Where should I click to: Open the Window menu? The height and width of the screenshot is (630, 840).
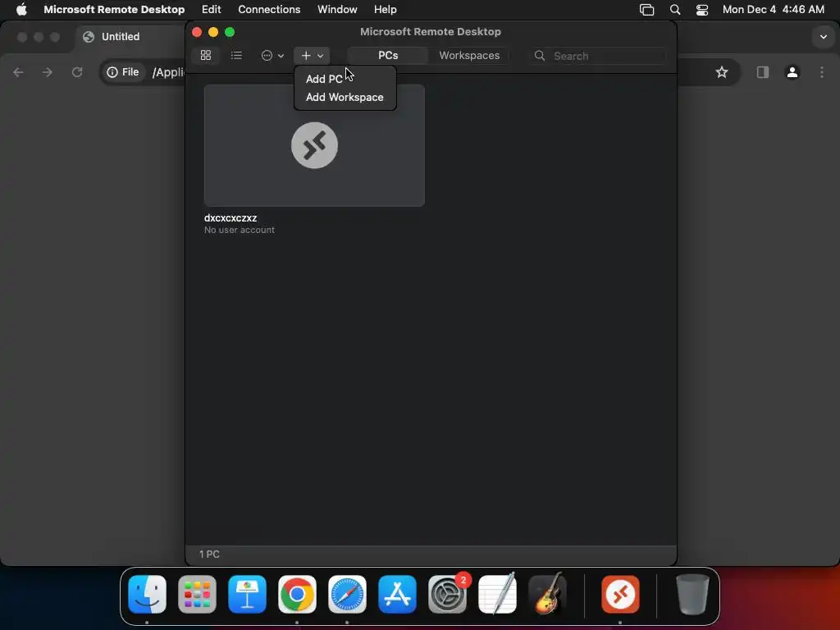[337, 9]
